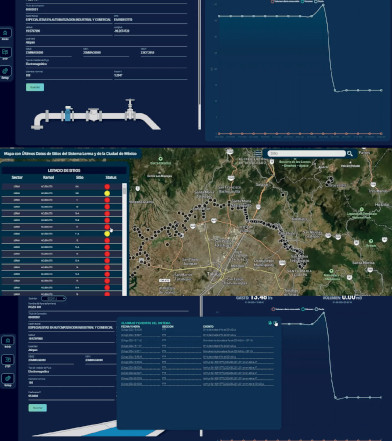This screenshot has height=441, width=392.
Task: Open the Setup link icon in top sidebar
Action: (x=6, y=71)
